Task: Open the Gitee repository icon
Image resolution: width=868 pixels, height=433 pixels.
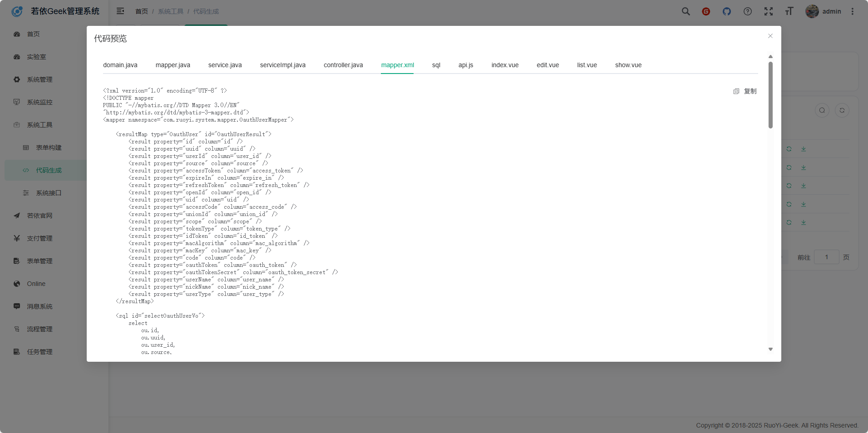Action: (706, 11)
